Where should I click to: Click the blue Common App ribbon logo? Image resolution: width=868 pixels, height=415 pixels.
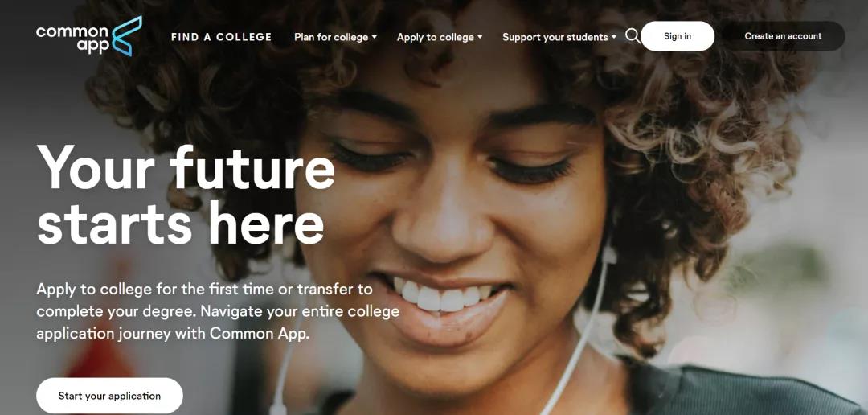pos(127,36)
